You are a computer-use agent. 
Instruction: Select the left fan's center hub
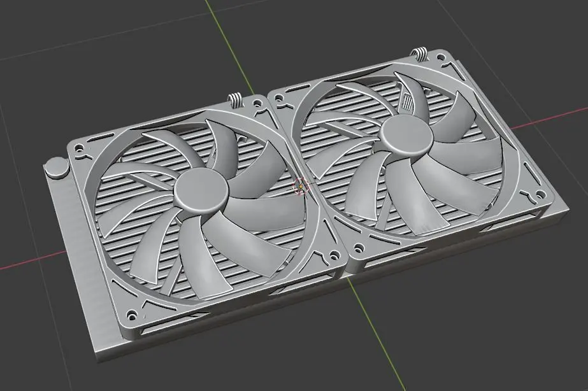coord(201,190)
